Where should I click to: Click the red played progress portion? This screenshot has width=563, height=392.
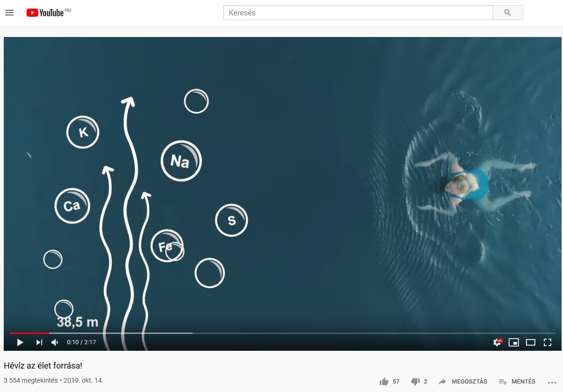(29, 333)
